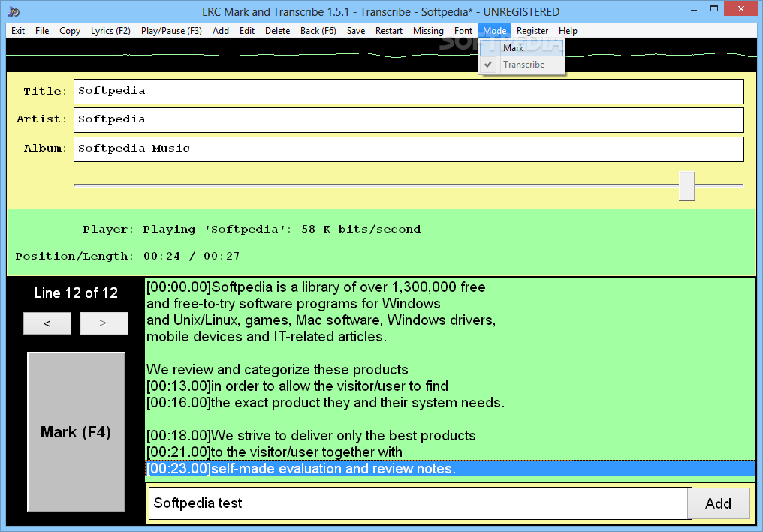This screenshot has height=532, width=763.
Task: Click the Title input field
Action: 409,92
